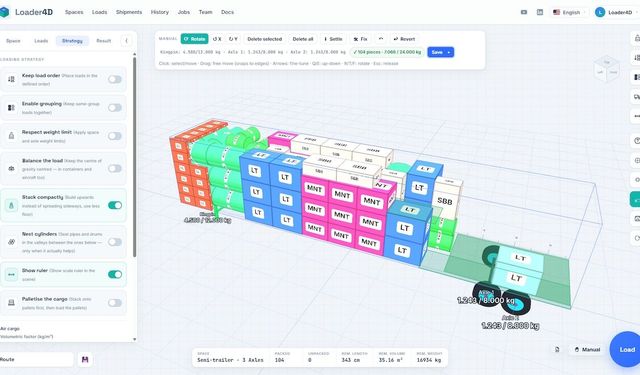This screenshot has height=375, width=640.
Task: Click the Show ruler icon
Action: 11,274
